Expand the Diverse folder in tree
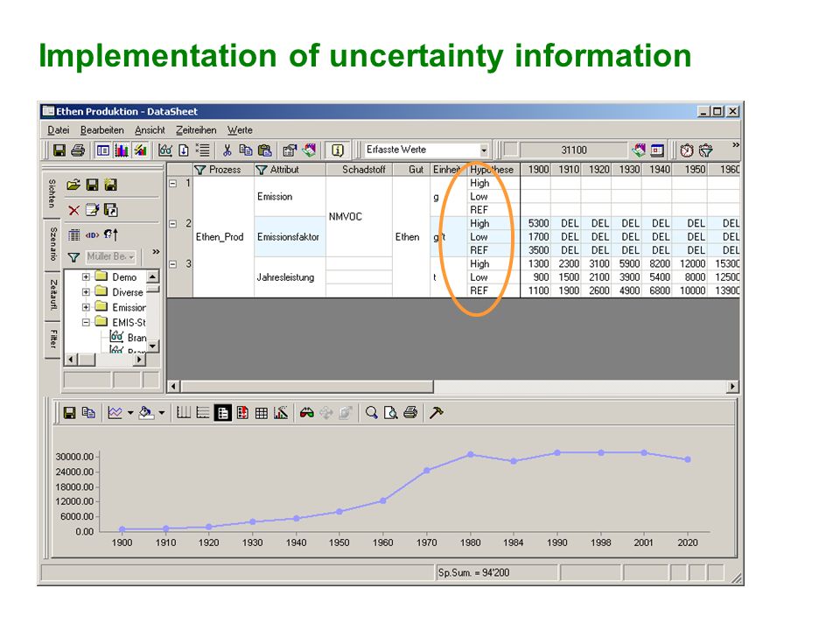 pyautogui.click(x=86, y=292)
